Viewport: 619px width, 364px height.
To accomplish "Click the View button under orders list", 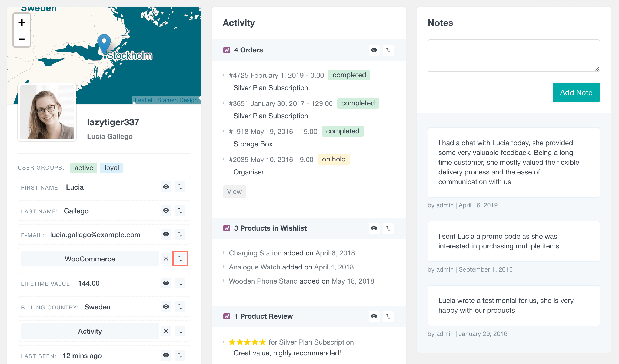I will pyautogui.click(x=234, y=191).
